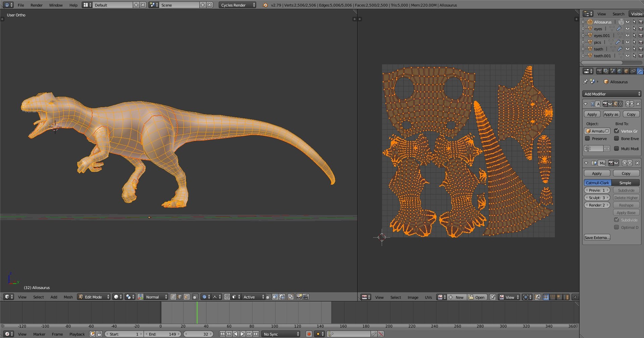This screenshot has height=338, width=644.
Task: Toggle vertex select mode in 3D view
Action: pos(173,297)
